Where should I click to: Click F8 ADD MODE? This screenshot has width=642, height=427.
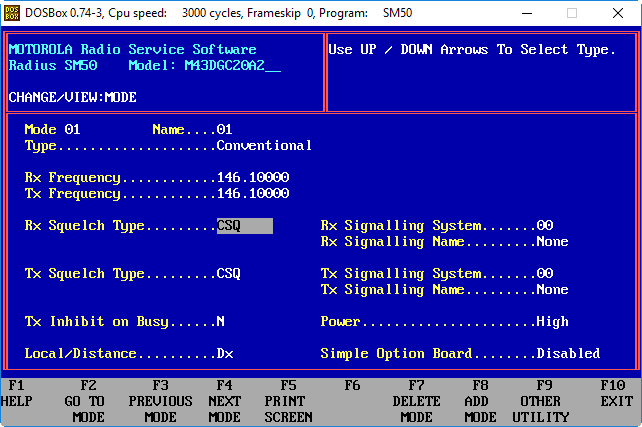(x=480, y=400)
